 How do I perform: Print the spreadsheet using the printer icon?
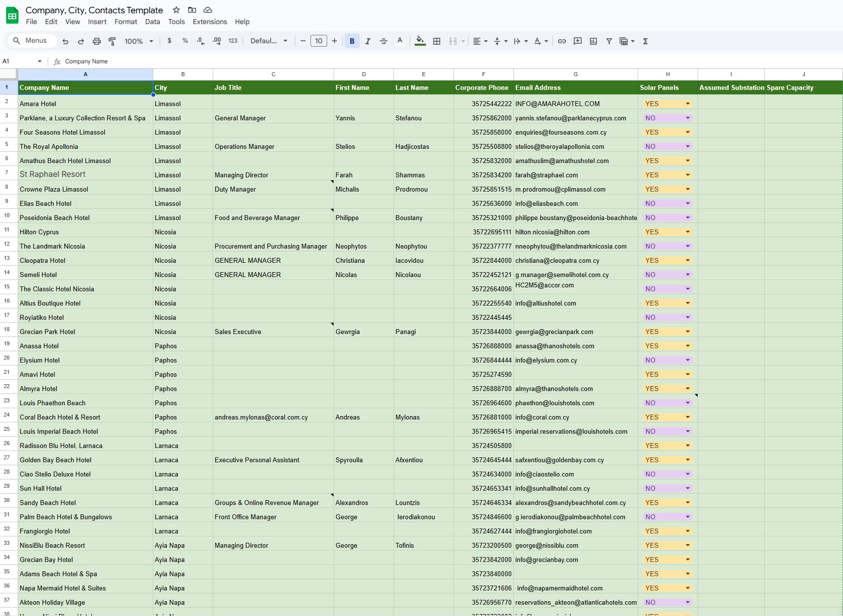pyautogui.click(x=97, y=41)
